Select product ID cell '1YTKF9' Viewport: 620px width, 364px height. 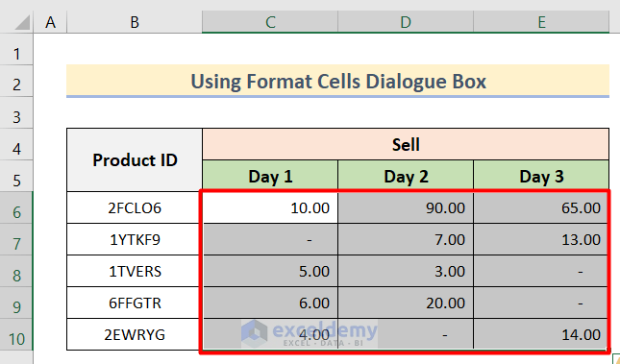pos(135,239)
